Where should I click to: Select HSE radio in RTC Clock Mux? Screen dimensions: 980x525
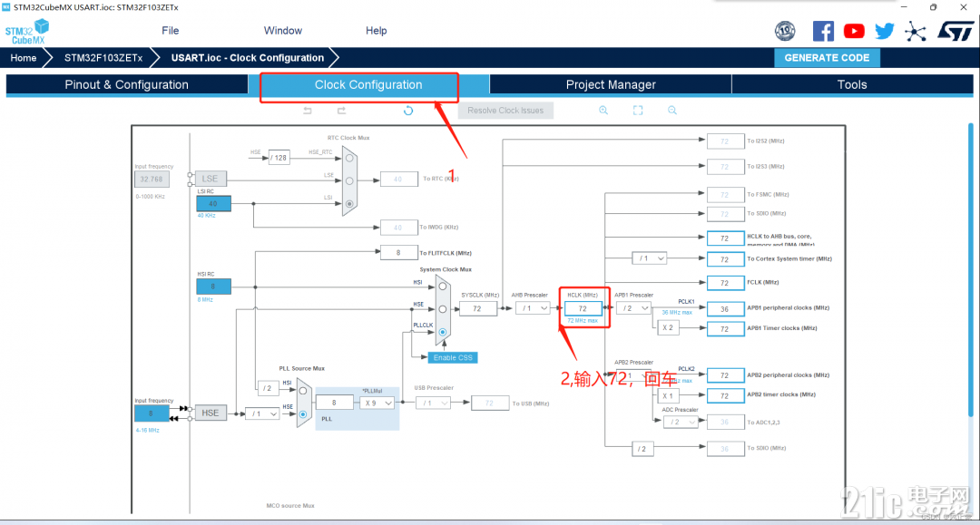(x=349, y=158)
